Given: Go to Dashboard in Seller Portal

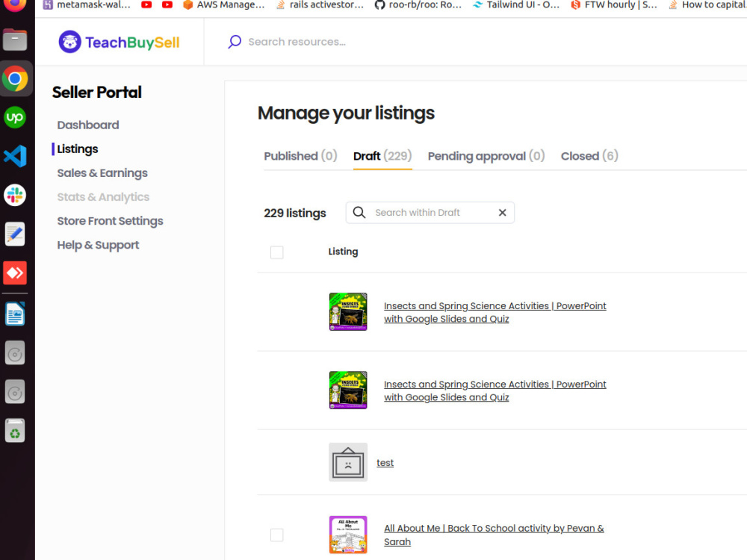Looking at the screenshot, I should coord(88,125).
